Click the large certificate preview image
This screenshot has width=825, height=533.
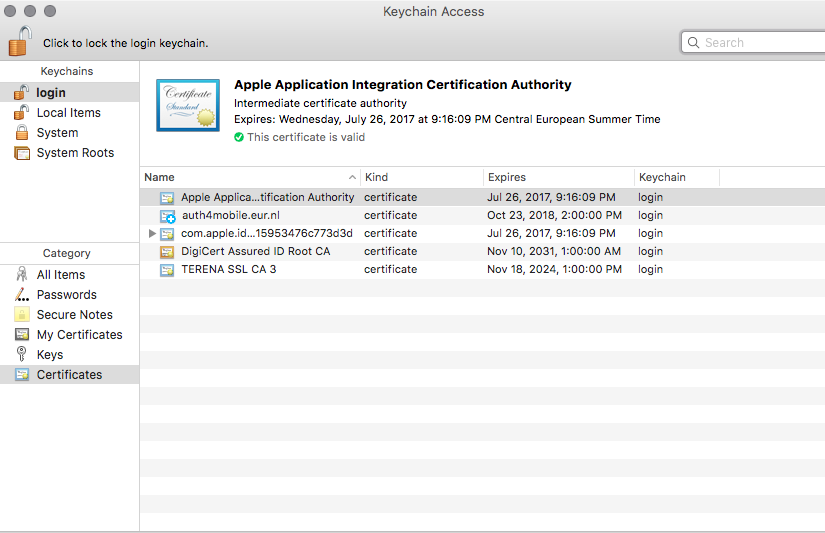[187, 106]
